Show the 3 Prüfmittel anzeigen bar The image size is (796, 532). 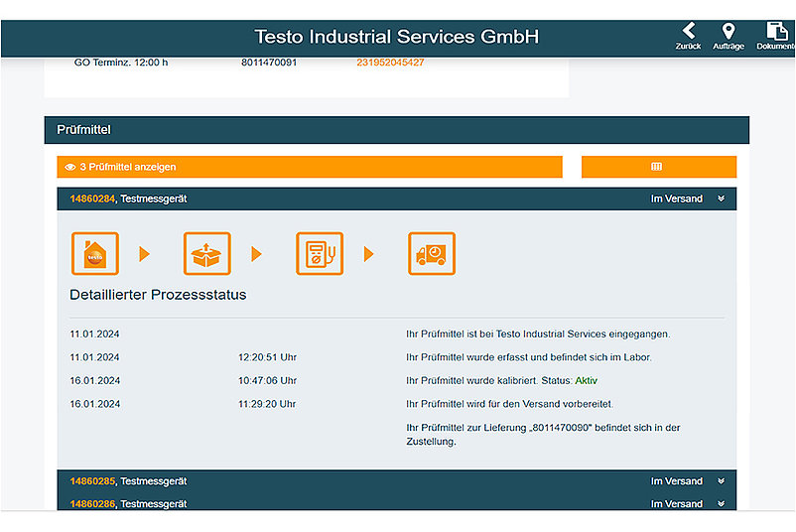point(309,167)
